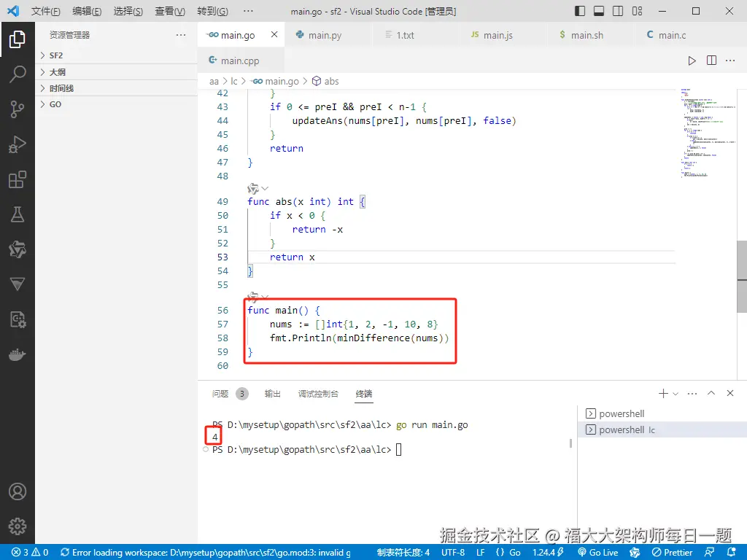The image size is (747, 560).
Task: Create a new terminal with plus
Action: tap(663, 393)
